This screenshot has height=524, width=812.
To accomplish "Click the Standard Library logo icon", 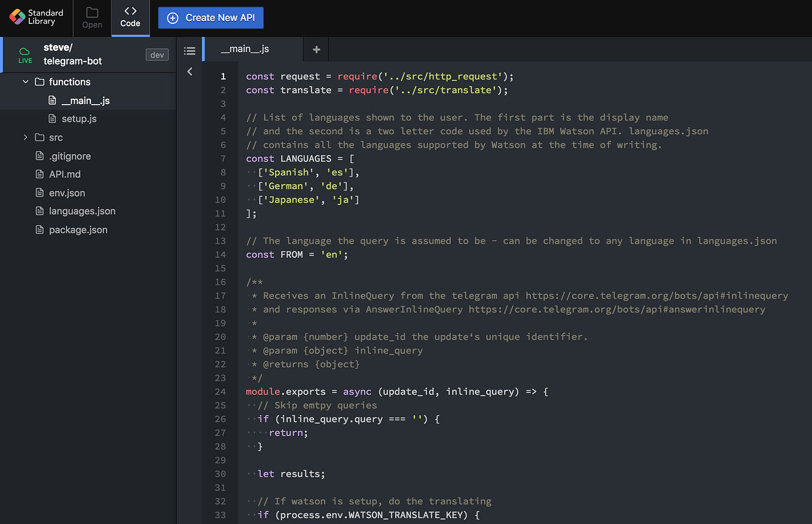I will click(x=16, y=17).
